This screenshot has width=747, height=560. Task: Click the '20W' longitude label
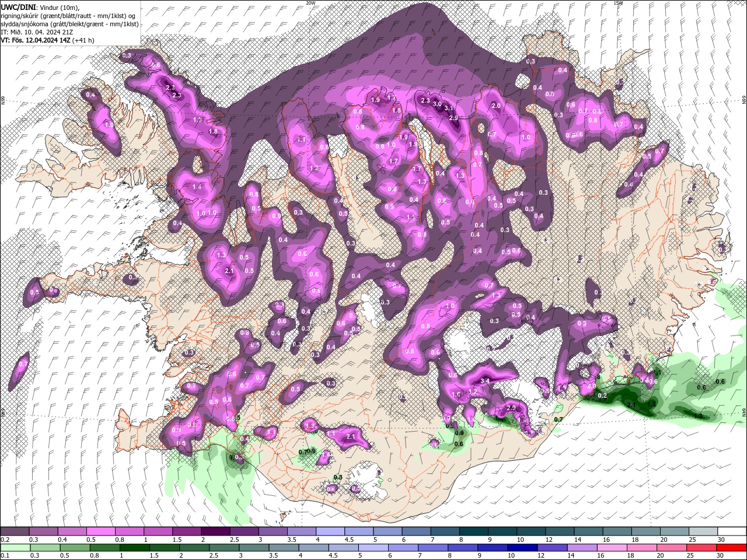pyautogui.click(x=310, y=3)
